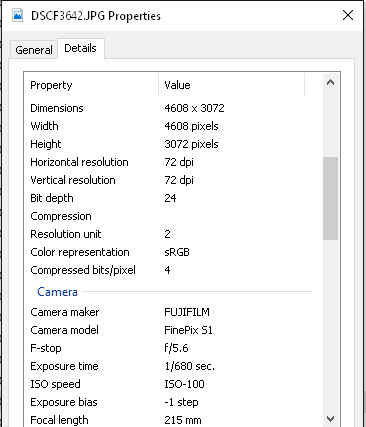Select the Resolution unit property

click(x=66, y=234)
